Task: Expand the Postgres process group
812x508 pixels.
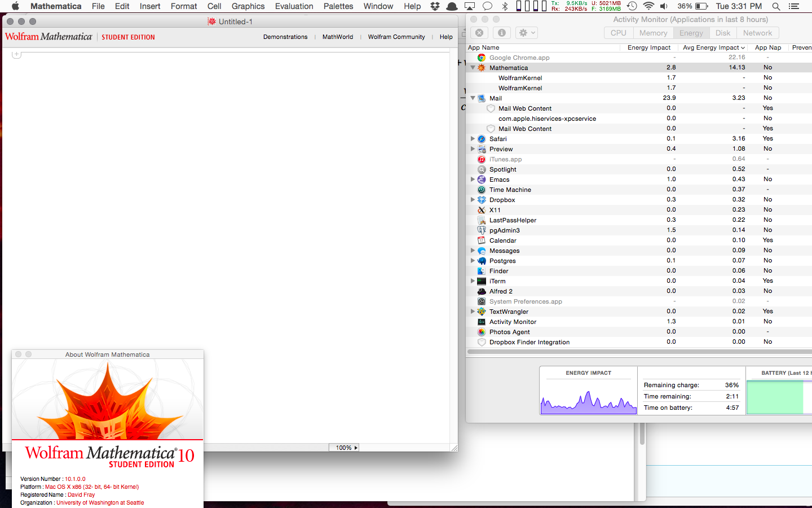Action: [473, 261]
